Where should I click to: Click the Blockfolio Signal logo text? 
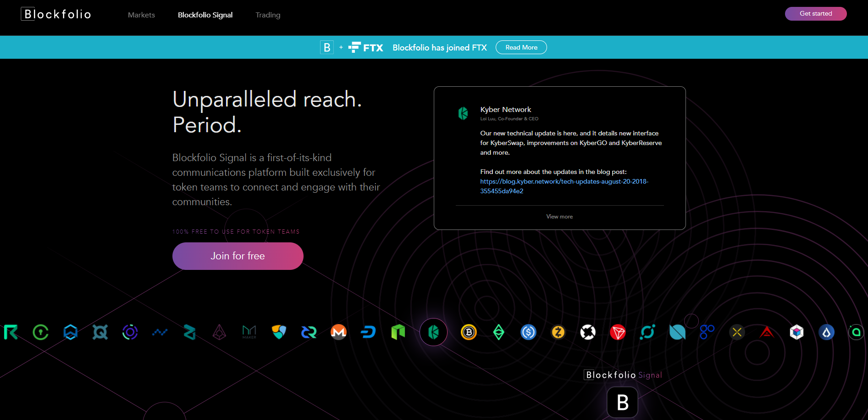click(623, 375)
